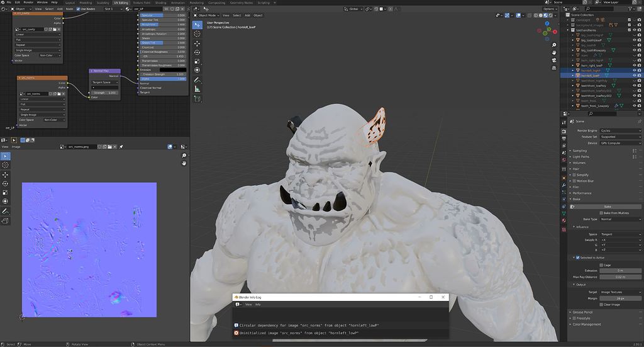Click the Bake button
This screenshot has height=347, width=644.
[607, 206]
